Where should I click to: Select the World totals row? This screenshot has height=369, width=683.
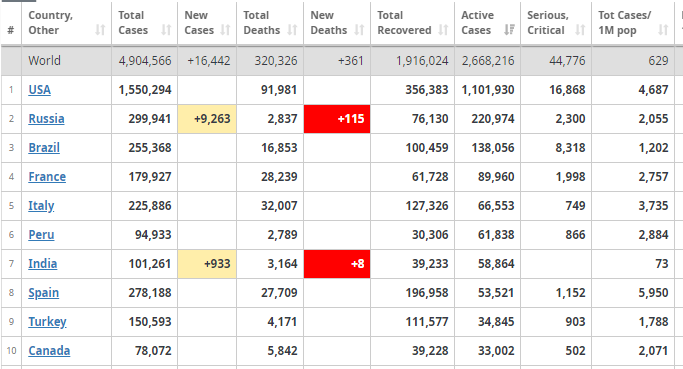[342, 61]
